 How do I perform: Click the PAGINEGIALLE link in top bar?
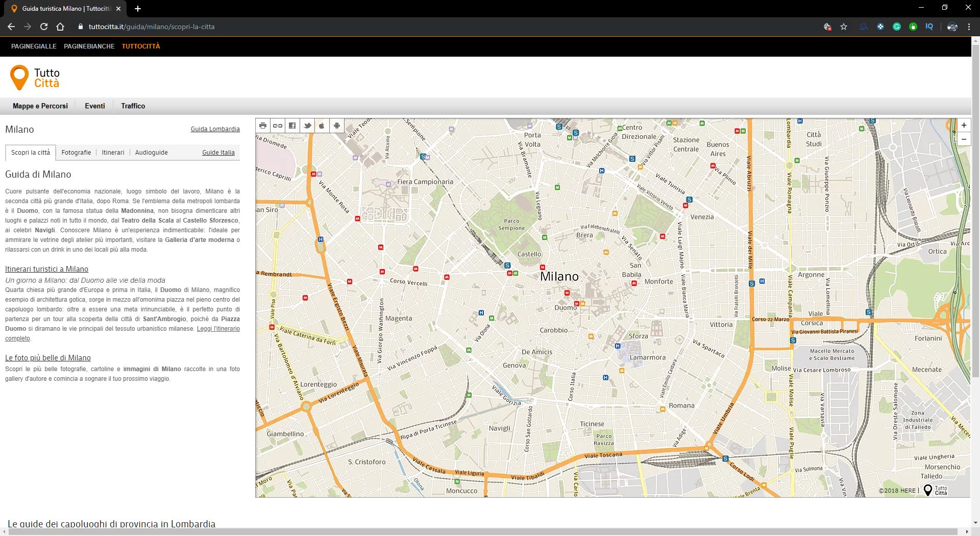pos(34,46)
